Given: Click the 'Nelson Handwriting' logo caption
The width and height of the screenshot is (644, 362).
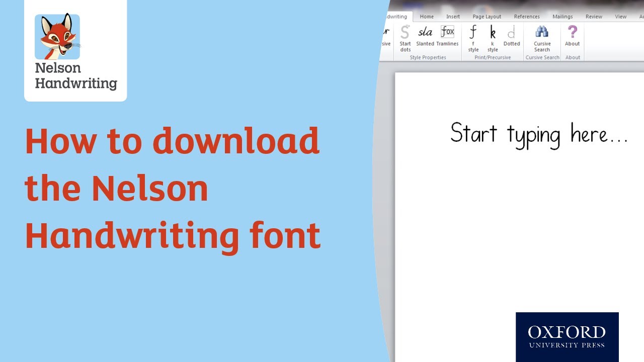Looking at the screenshot, I should point(75,76).
